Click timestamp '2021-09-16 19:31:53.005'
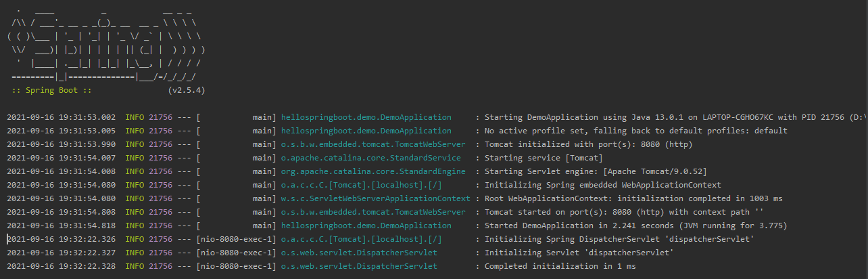Screen dimensions: 868x279 point(62,131)
